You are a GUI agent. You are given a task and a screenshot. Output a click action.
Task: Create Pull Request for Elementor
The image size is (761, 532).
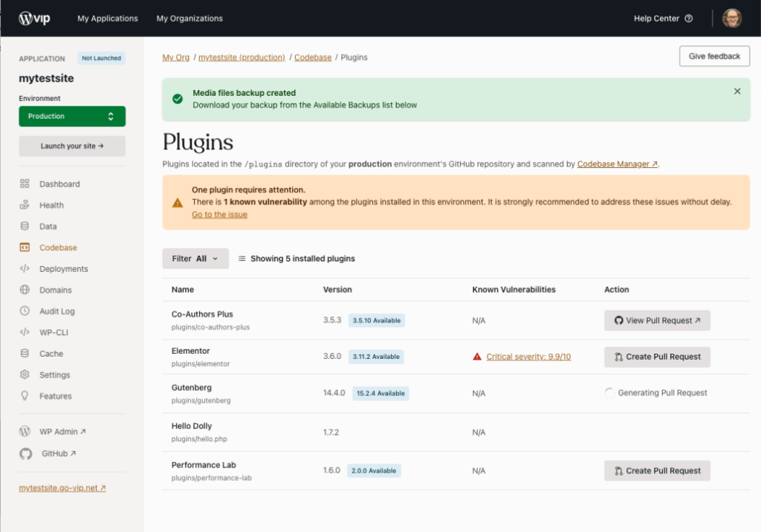point(657,357)
